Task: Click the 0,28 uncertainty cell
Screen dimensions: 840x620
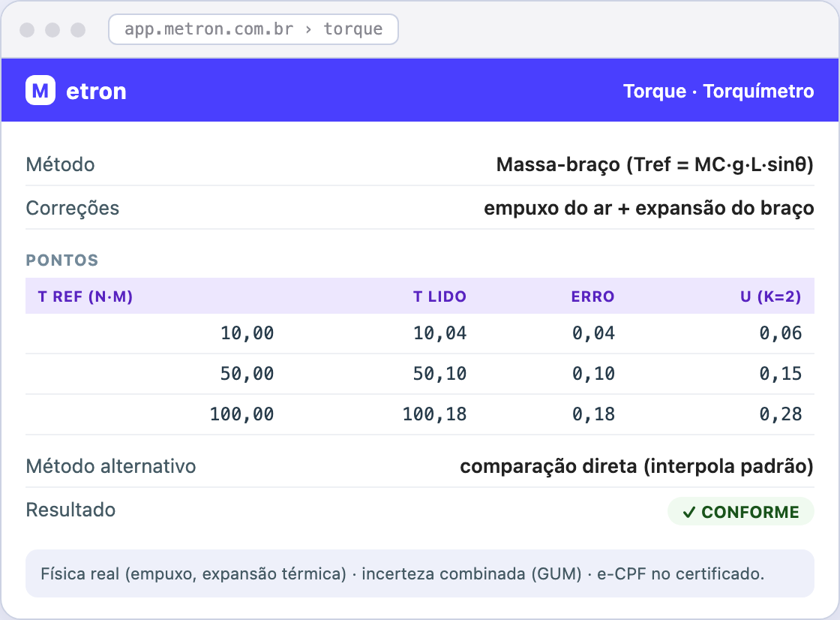Action: tap(781, 414)
